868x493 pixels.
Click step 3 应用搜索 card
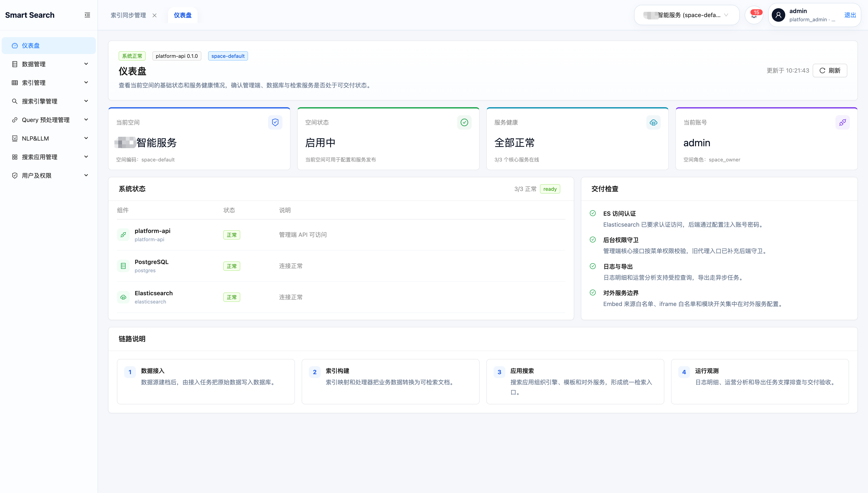point(575,382)
